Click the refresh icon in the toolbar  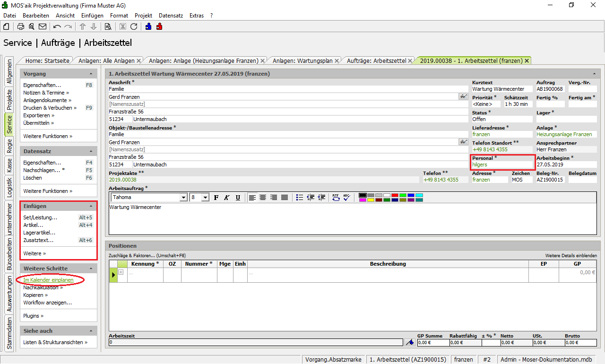tap(134, 26)
